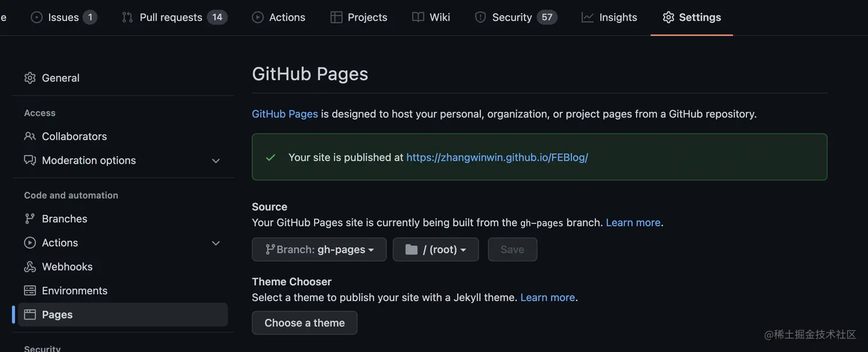868x352 pixels.
Task: Click the Issues circle-dot icon
Action: (x=37, y=17)
